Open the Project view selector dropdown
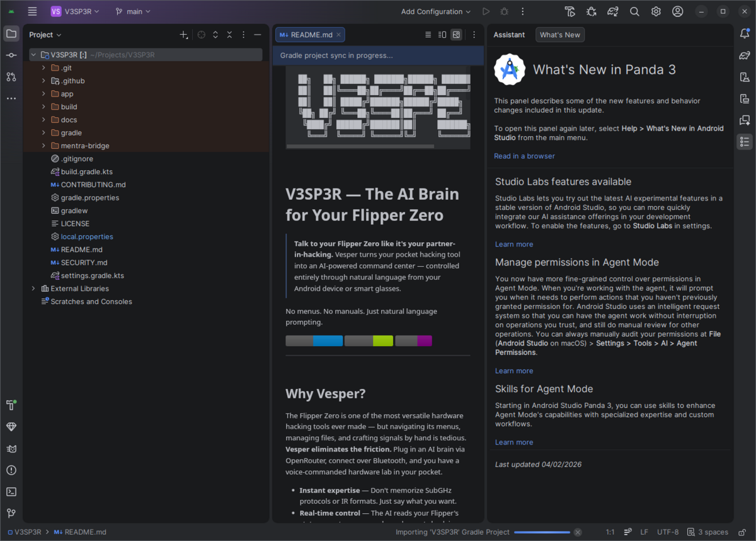756x541 pixels. tap(45, 35)
